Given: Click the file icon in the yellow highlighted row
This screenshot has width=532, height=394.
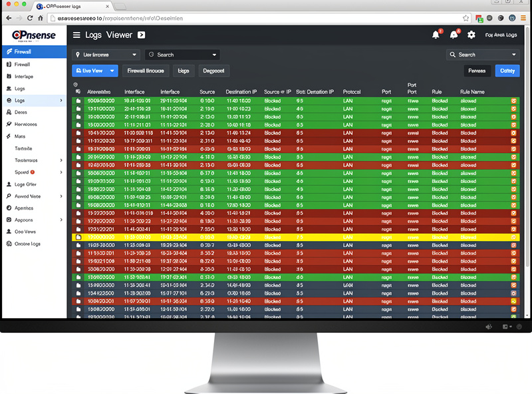Looking at the screenshot, I should 78,237.
